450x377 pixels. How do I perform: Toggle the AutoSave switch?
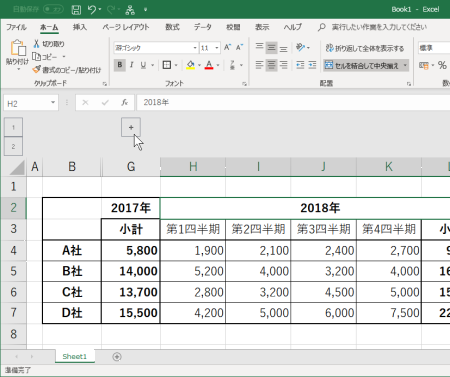(53, 9)
